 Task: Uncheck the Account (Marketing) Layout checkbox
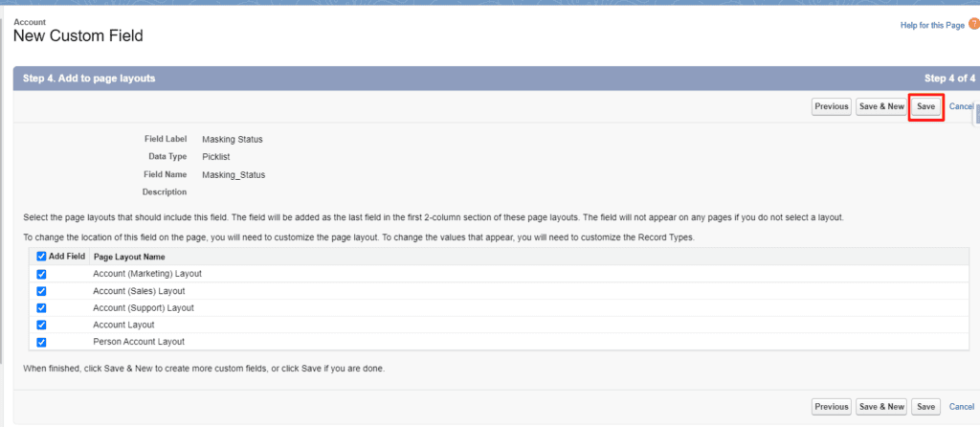pyautogui.click(x=41, y=274)
